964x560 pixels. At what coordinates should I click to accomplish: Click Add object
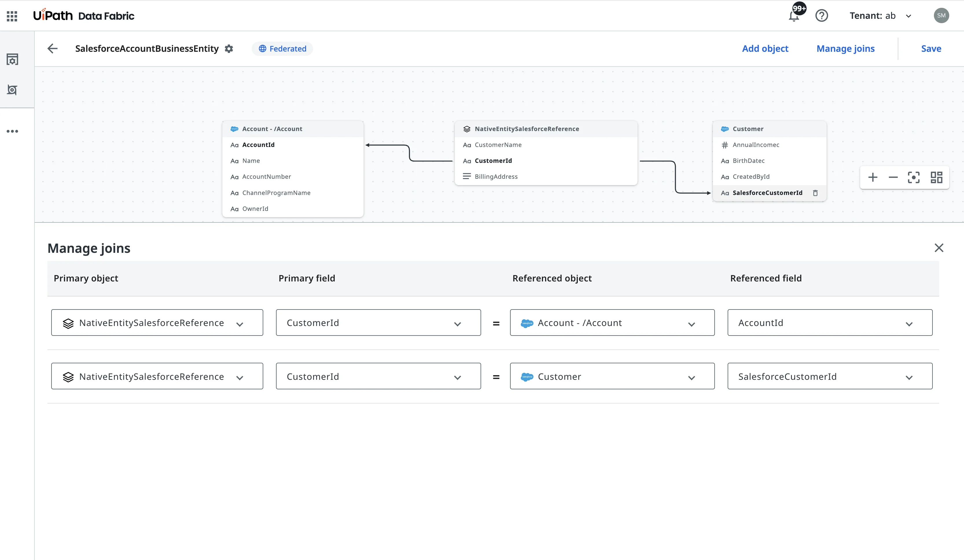click(765, 49)
